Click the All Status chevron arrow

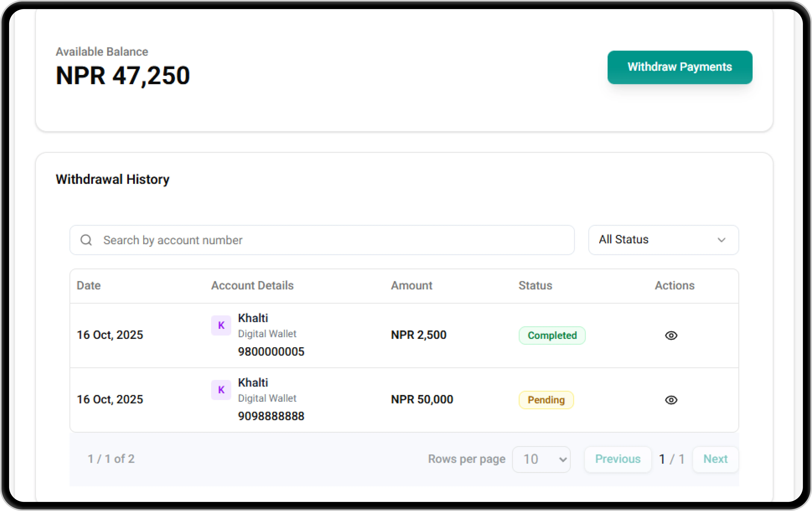point(721,240)
